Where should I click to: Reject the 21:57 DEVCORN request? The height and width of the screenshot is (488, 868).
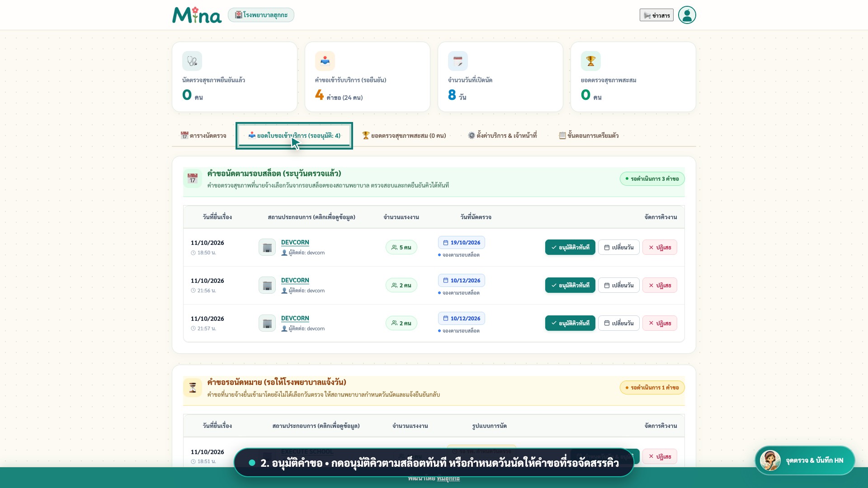click(x=660, y=323)
